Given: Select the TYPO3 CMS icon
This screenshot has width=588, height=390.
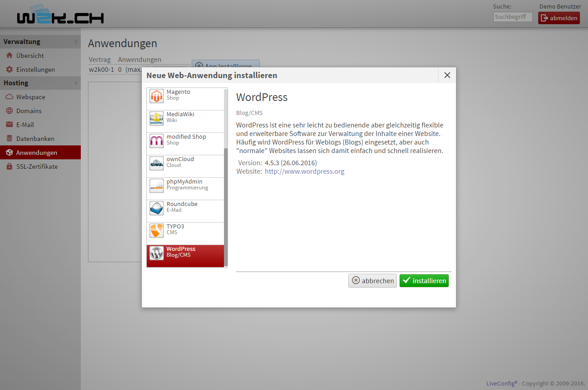Looking at the screenshot, I should [x=157, y=231].
